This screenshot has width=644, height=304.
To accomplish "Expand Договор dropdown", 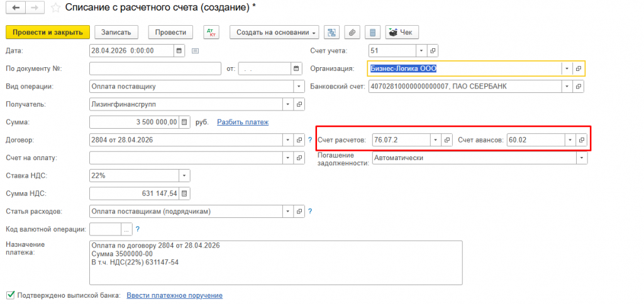I will click(288, 140).
